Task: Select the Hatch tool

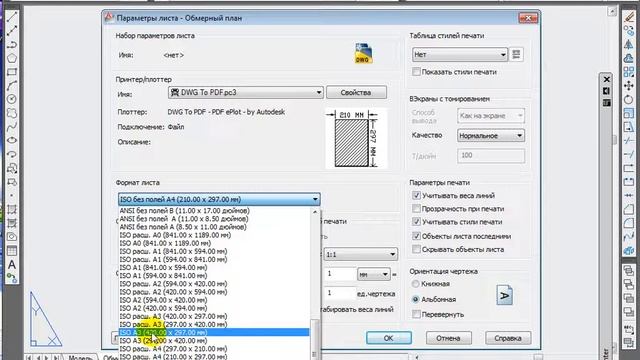Action: coord(11,209)
